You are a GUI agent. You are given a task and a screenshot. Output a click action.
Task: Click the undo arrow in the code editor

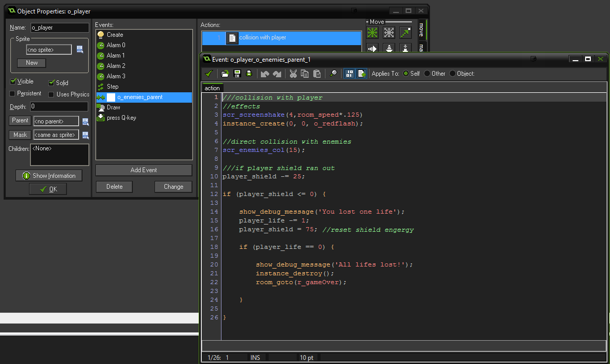(x=265, y=74)
